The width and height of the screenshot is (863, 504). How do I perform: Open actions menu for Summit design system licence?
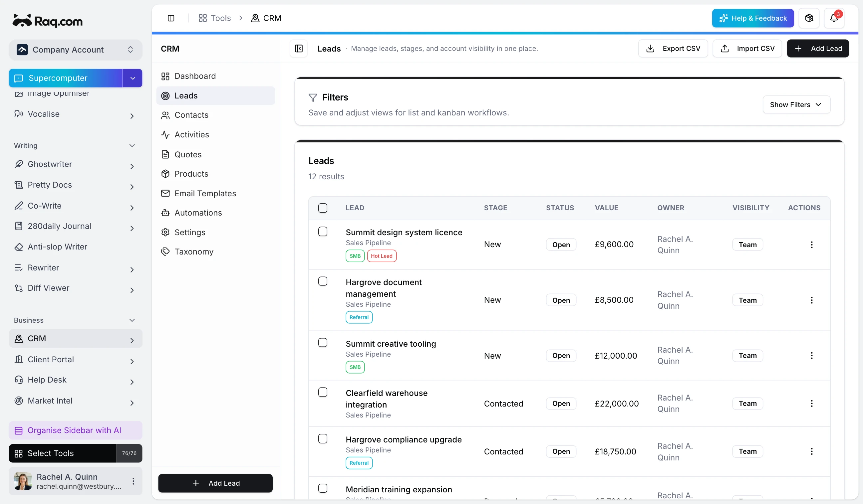(811, 245)
